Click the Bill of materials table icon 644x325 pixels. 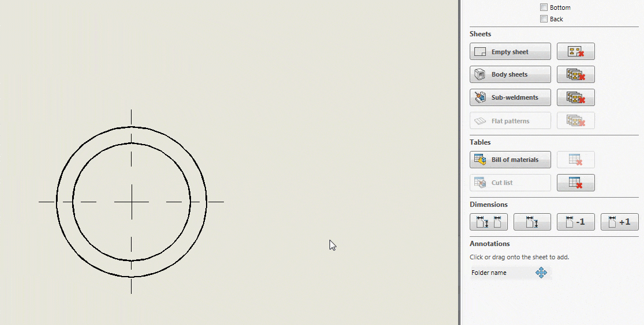pyautogui.click(x=480, y=159)
